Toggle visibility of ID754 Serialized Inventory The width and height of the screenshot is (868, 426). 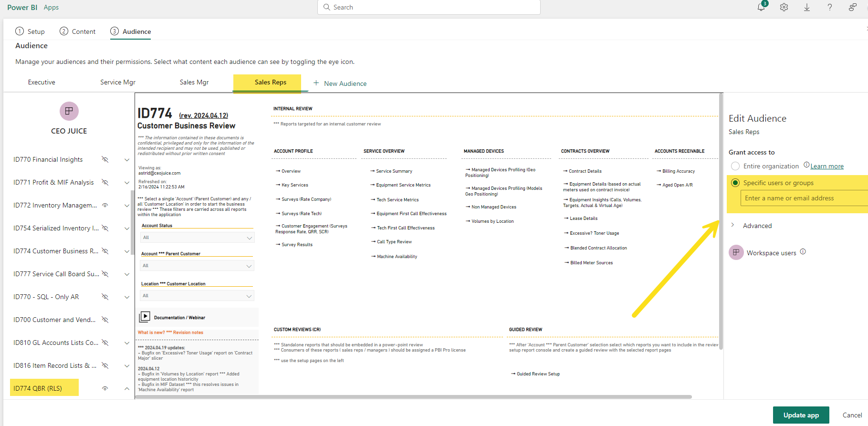coord(105,228)
